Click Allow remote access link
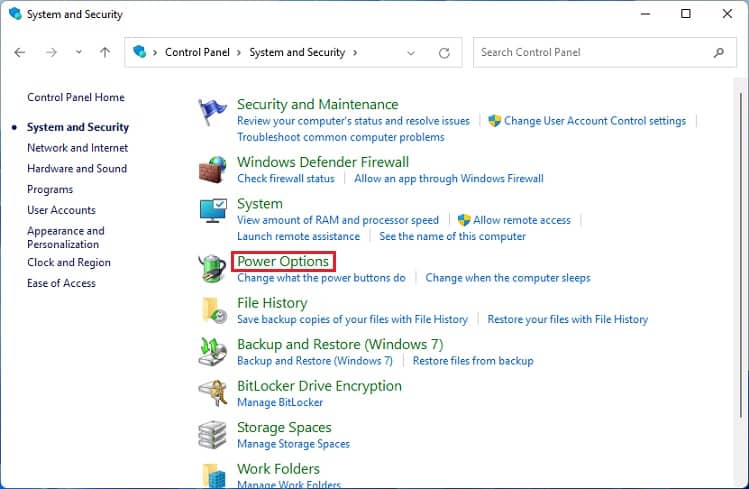Screen dimensions: 749x489 (x=522, y=220)
